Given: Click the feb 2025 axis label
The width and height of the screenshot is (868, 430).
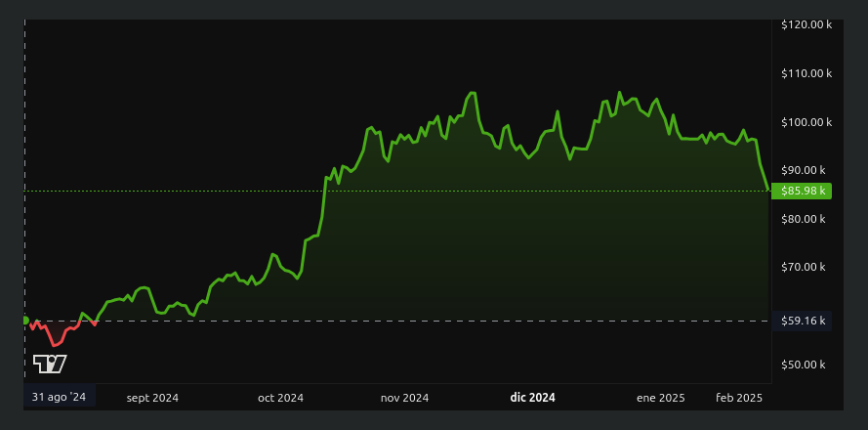Looking at the screenshot, I should click(x=739, y=398).
